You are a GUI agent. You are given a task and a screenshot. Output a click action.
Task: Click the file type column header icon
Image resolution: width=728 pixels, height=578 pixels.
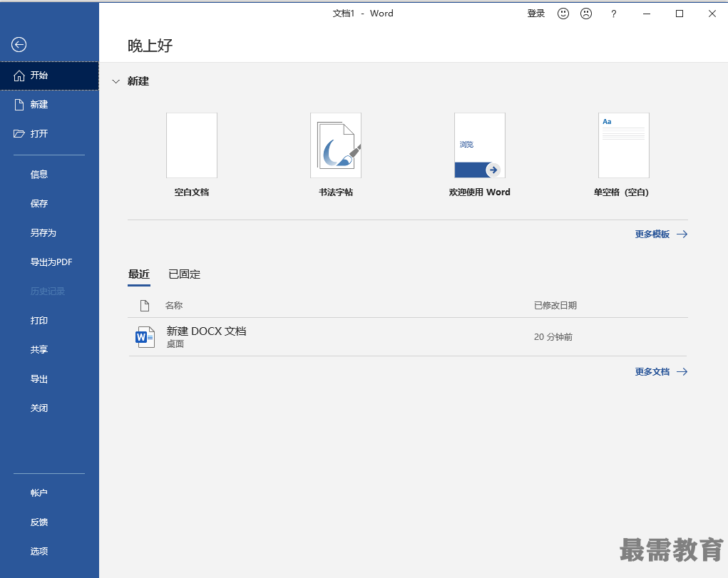pos(145,306)
